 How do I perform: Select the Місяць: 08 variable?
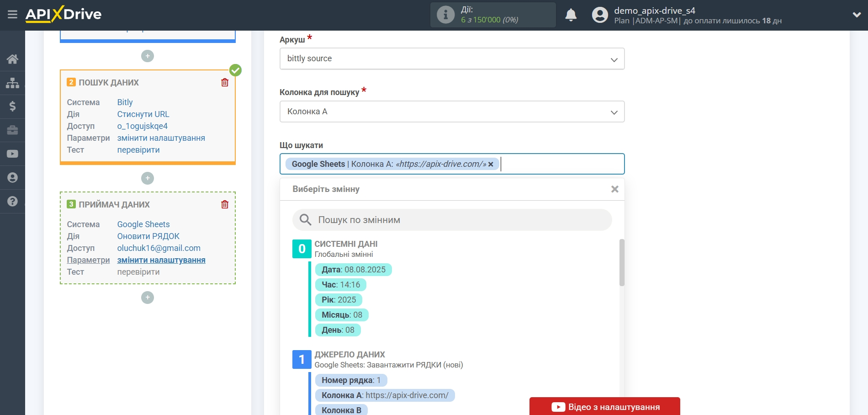342,315
